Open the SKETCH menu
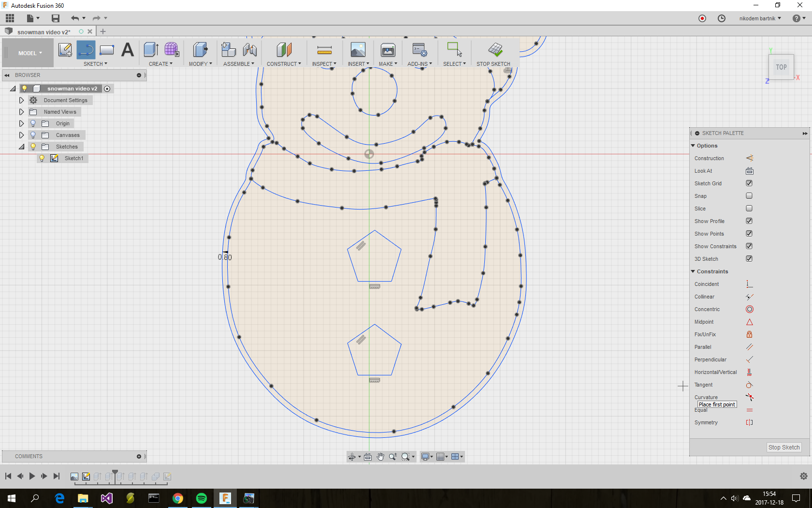This screenshot has width=812, height=508. point(95,64)
